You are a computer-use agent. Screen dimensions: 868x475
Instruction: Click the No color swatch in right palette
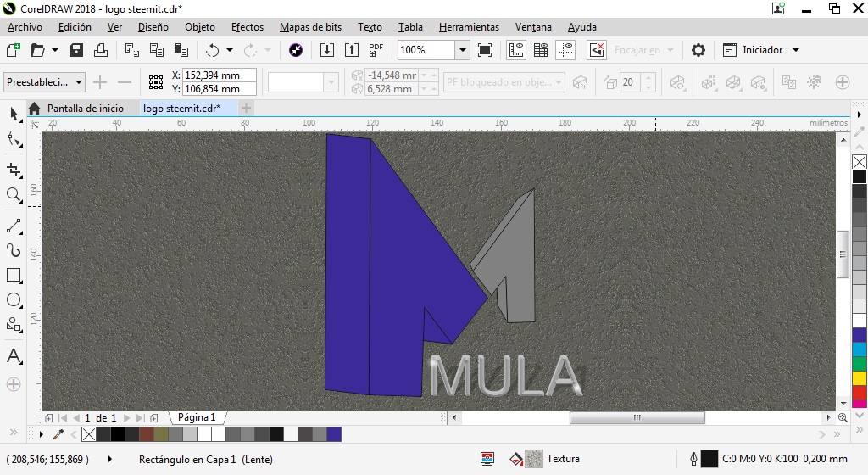[x=860, y=162]
